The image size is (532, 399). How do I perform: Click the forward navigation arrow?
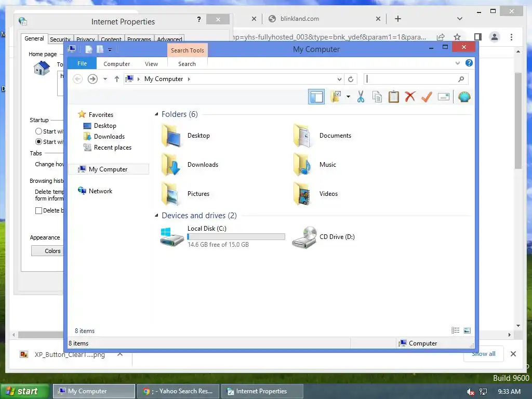[92, 79]
